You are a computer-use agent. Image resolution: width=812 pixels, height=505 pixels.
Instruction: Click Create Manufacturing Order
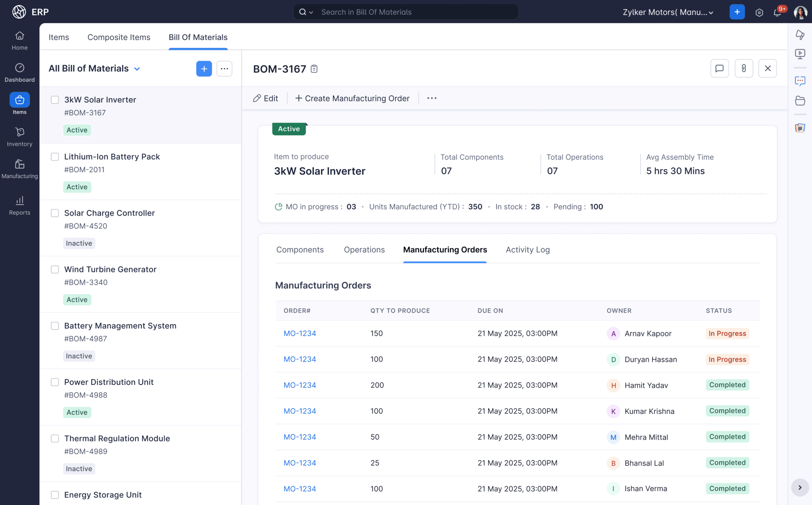[352, 98]
